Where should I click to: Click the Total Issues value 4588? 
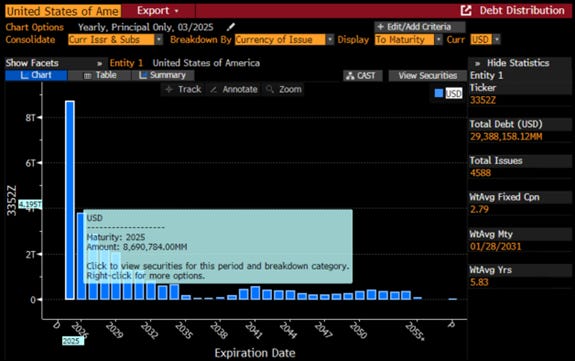click(x=480, y=173)
